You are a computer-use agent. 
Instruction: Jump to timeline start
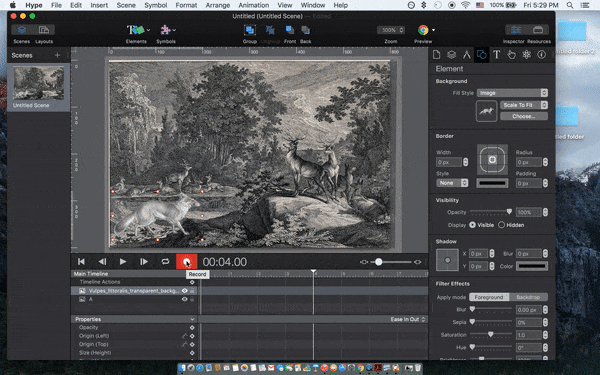coord(81,262)
